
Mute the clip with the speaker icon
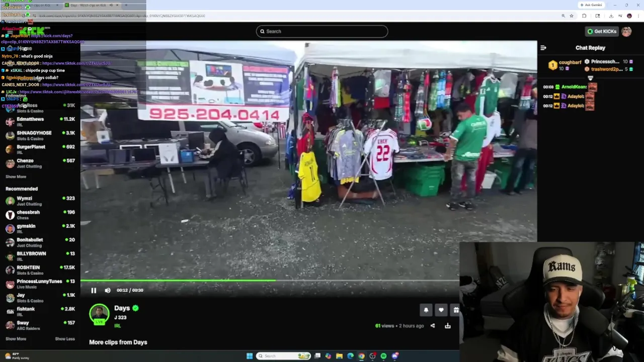(108, 290)
